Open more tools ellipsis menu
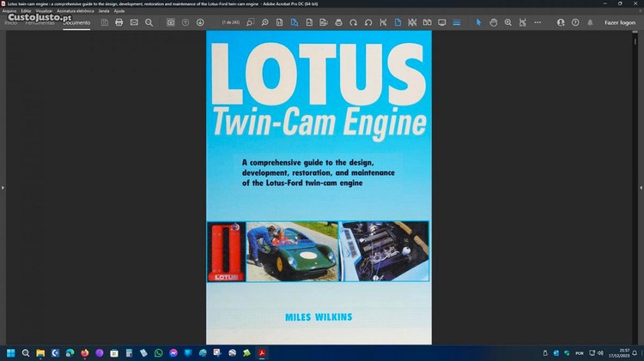The width and height of the screenshot is (644, 361). [538, 22]
